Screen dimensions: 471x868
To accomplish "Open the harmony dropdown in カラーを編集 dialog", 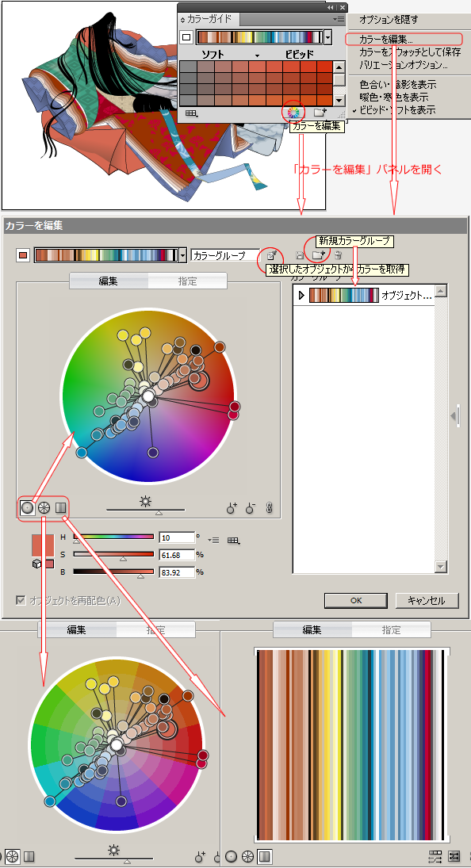I will pyautogui.click(x=183, y=256).
